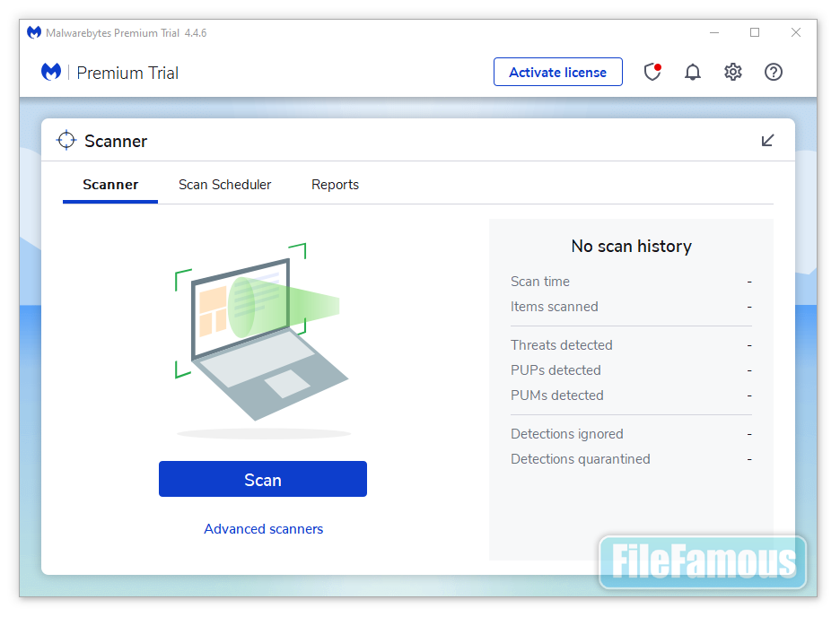Click the 'Scan time' row label
840x617 pixels.
pos(540,282)
